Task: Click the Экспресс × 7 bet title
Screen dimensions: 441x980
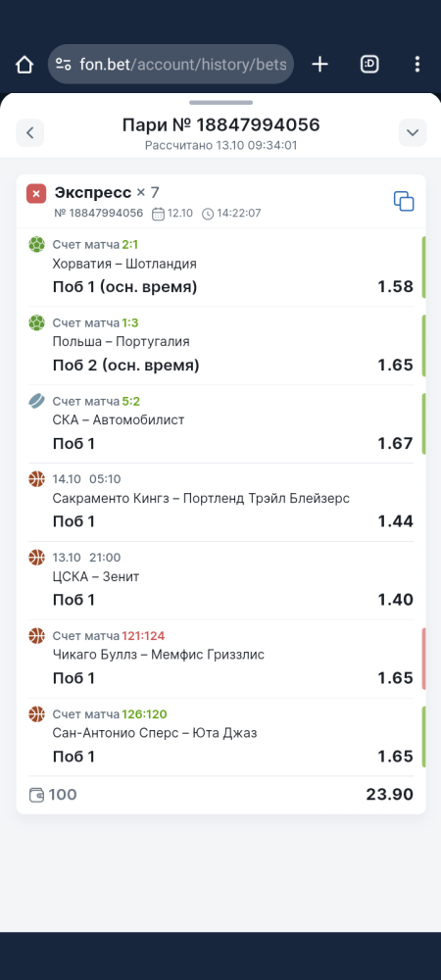Action: [107, 192]
